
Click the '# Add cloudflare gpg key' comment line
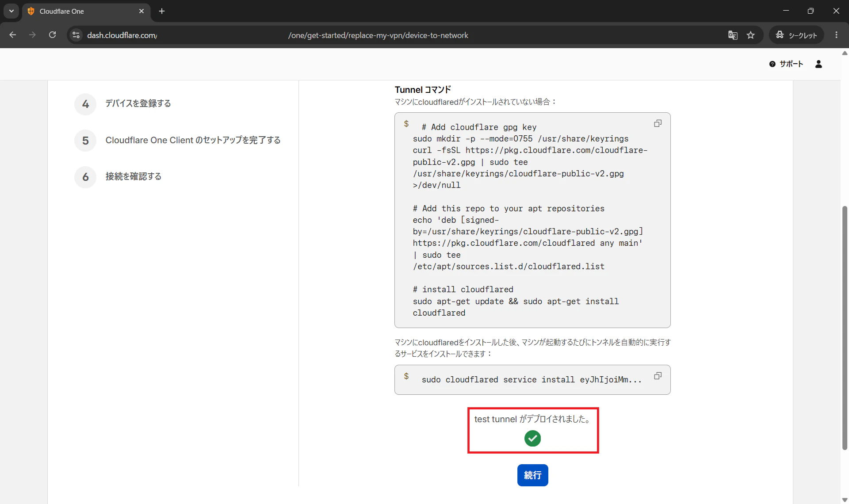coord(479,127)
